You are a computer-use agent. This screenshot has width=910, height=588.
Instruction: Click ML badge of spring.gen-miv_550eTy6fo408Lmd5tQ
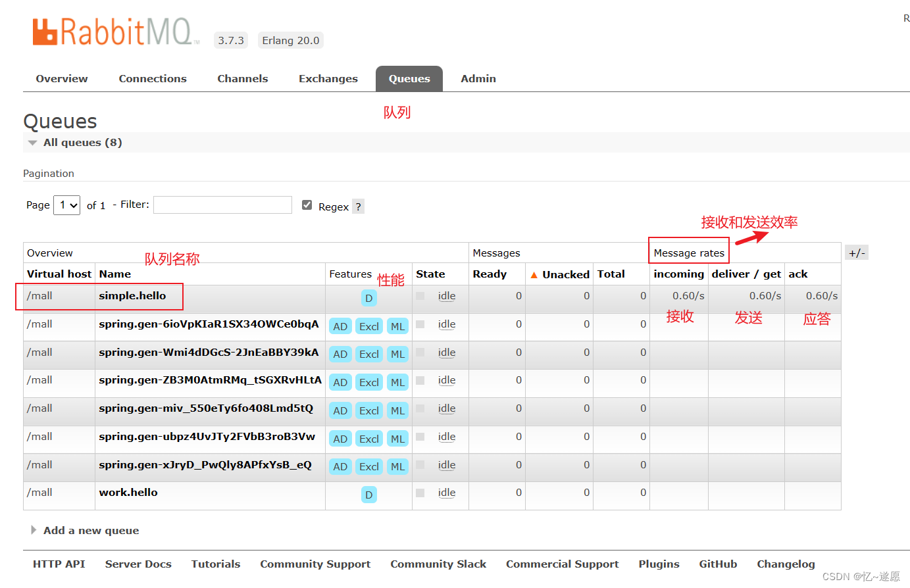(397, 410)
